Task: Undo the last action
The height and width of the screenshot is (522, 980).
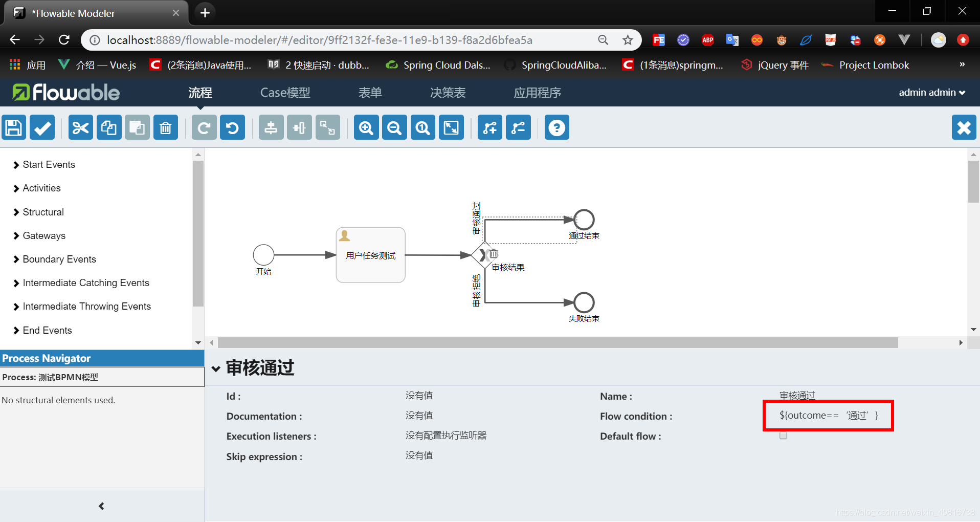Action: point(232,127)
